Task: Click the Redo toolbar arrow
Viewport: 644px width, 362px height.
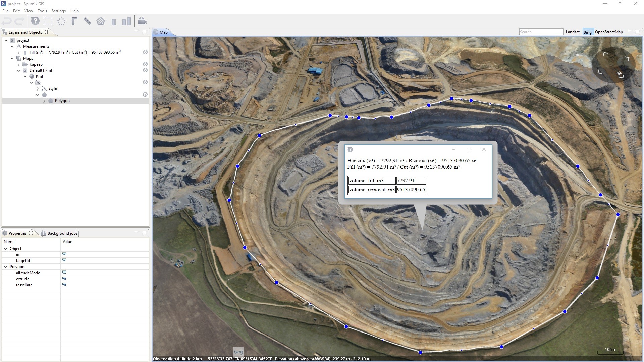Action: (19, 22)
